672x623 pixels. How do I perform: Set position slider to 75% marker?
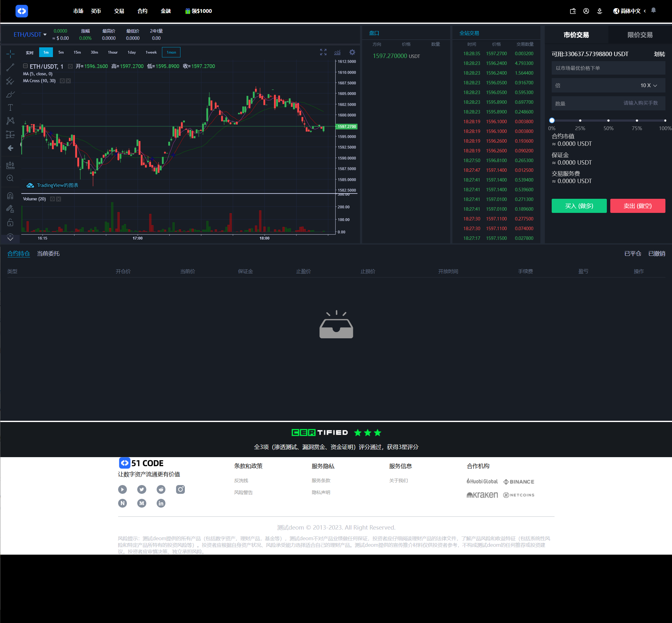tap(637, 120)
